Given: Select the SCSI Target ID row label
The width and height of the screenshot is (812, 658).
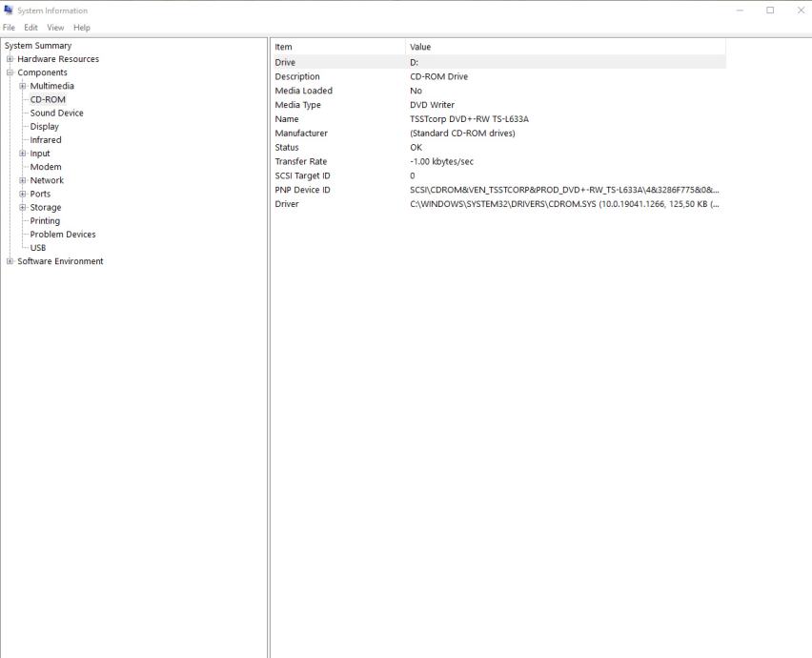Looking at the screenshot, I should (x=302, y=175).
